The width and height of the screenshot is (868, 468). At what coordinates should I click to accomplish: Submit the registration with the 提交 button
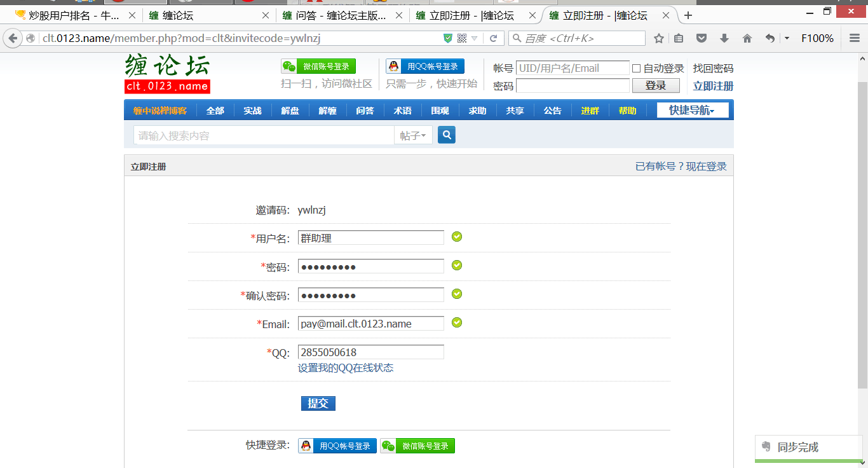318,403
